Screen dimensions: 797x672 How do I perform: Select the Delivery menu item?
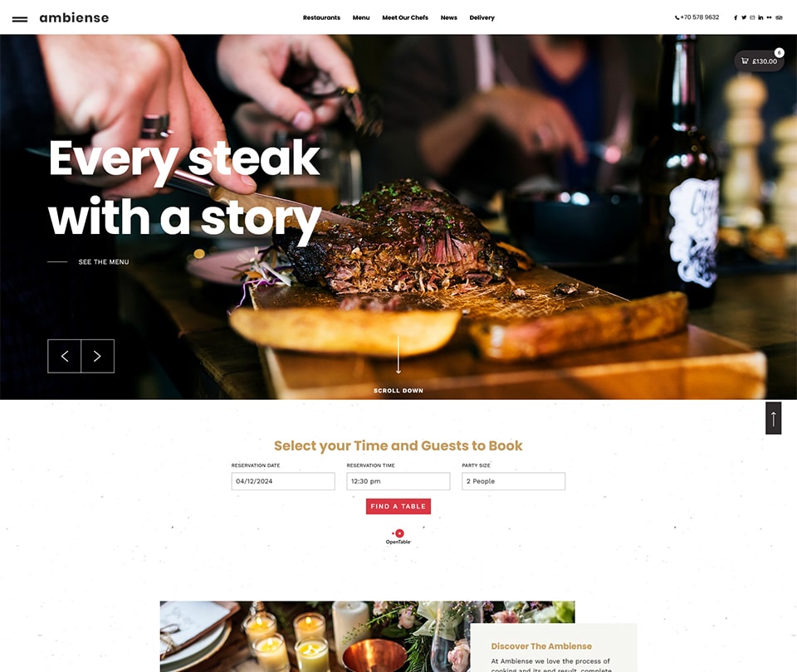482,17
